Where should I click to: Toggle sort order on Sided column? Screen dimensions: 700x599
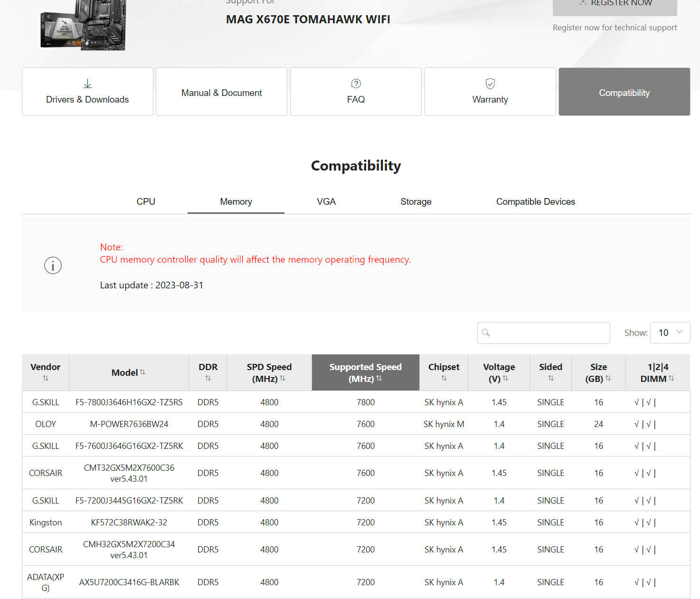(550, 378)
